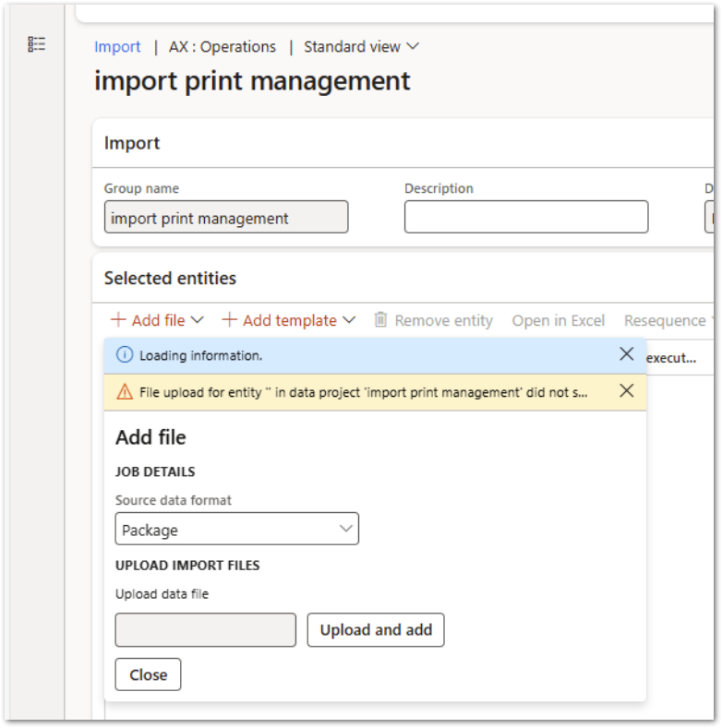
Task: Expand the Add template chevron menu
Action: [x=348, y=320]
